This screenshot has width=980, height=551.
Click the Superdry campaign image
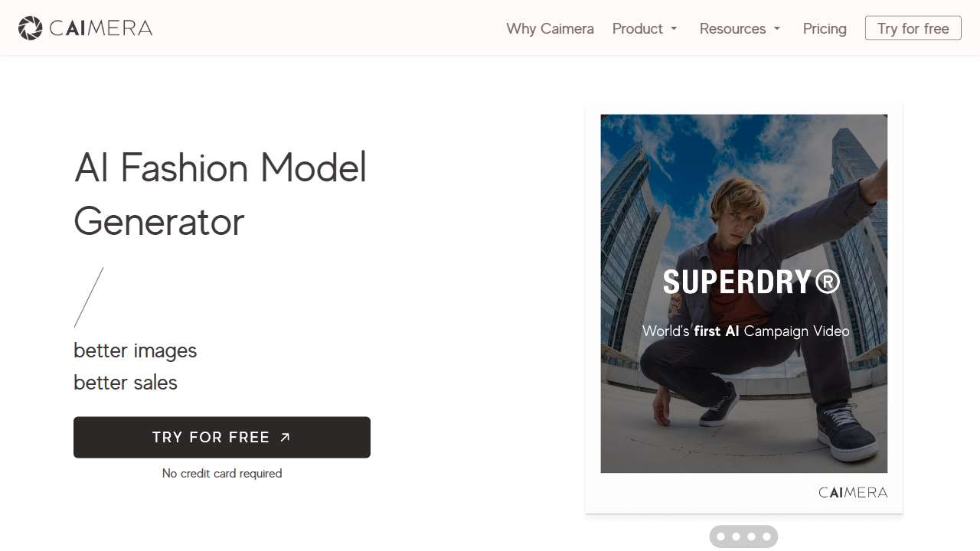[x=743, y=191]
